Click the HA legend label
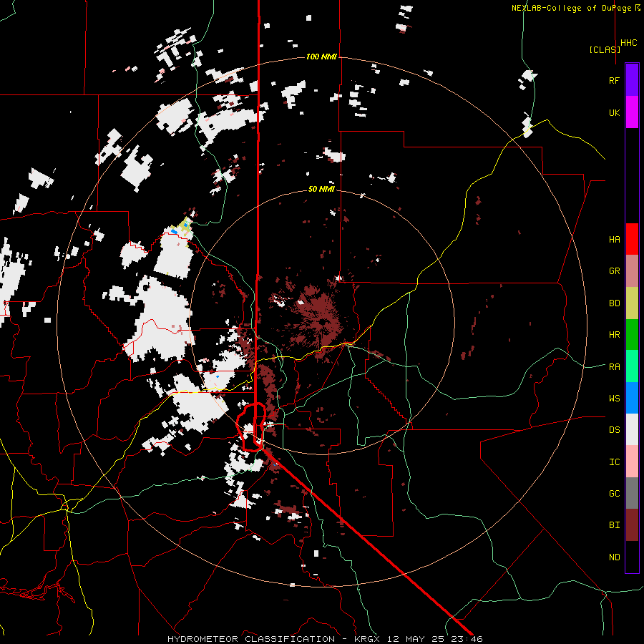This screenshot has width=644, height=644. pos(614,240)
